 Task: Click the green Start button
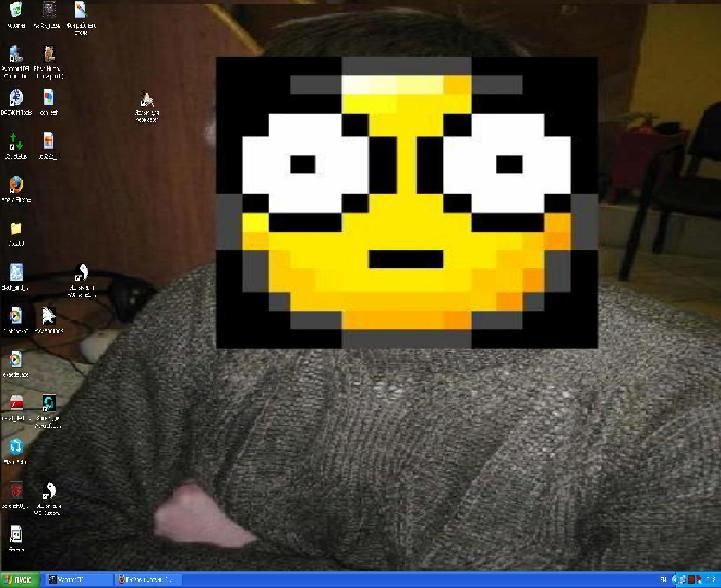(x=19, y=580)
